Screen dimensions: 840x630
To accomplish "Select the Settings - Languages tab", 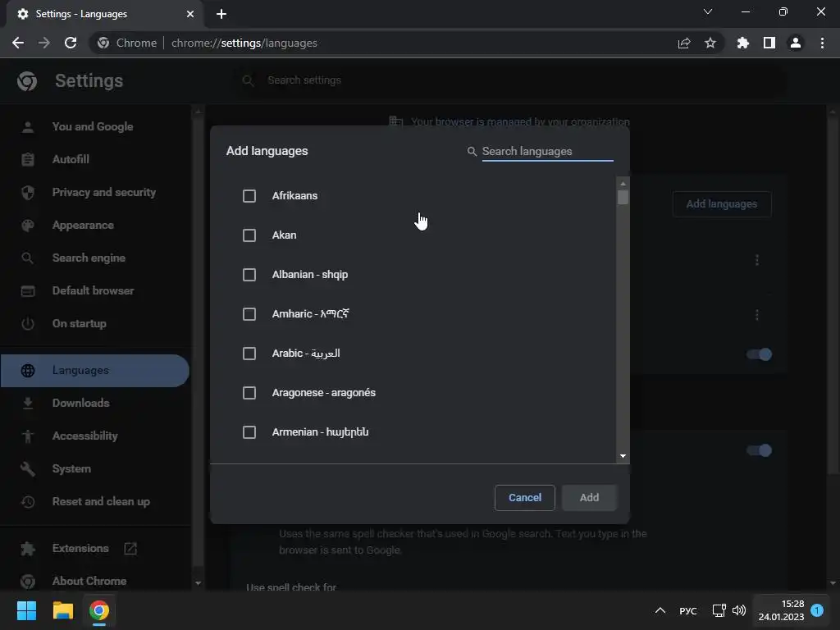I will [x=104, y=14].
